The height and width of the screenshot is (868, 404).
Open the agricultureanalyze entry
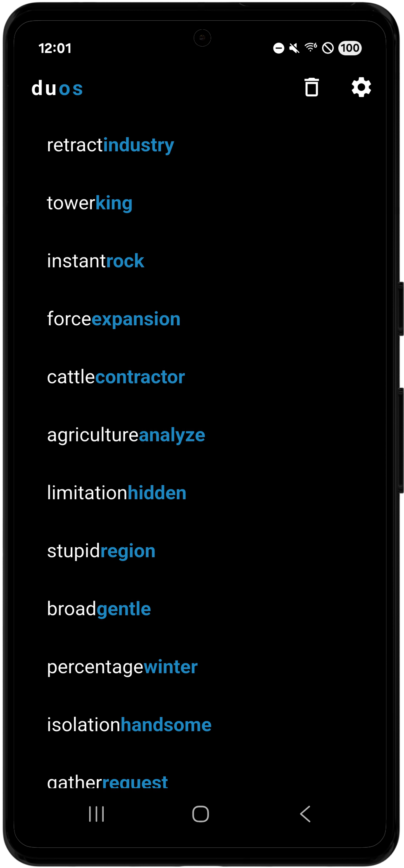126,435
